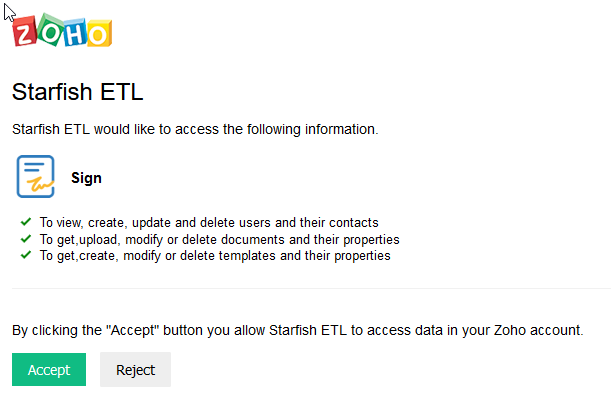The width and height of the screenshot is (611, 405).
Task: Click the users and contacts permission text
Action: click(209, 223)
